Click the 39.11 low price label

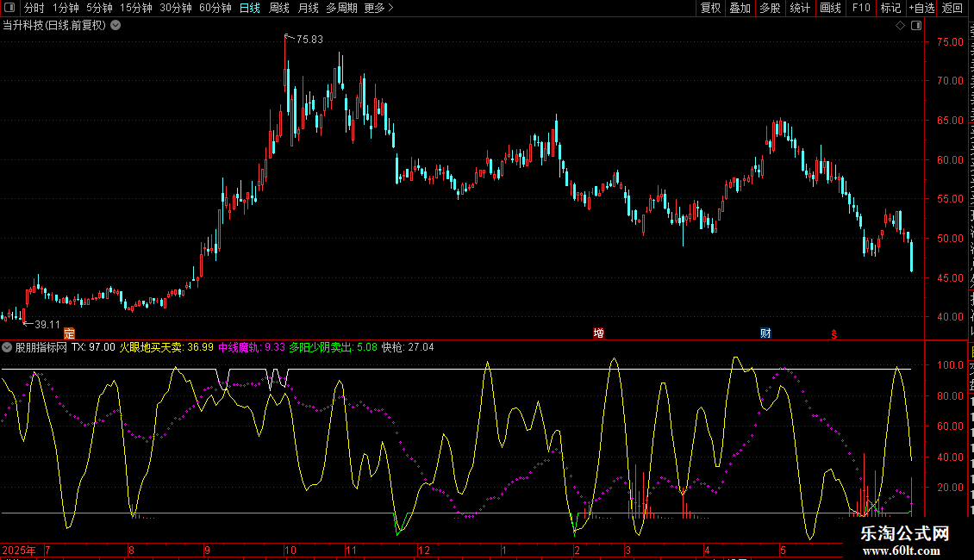(47, 325)
